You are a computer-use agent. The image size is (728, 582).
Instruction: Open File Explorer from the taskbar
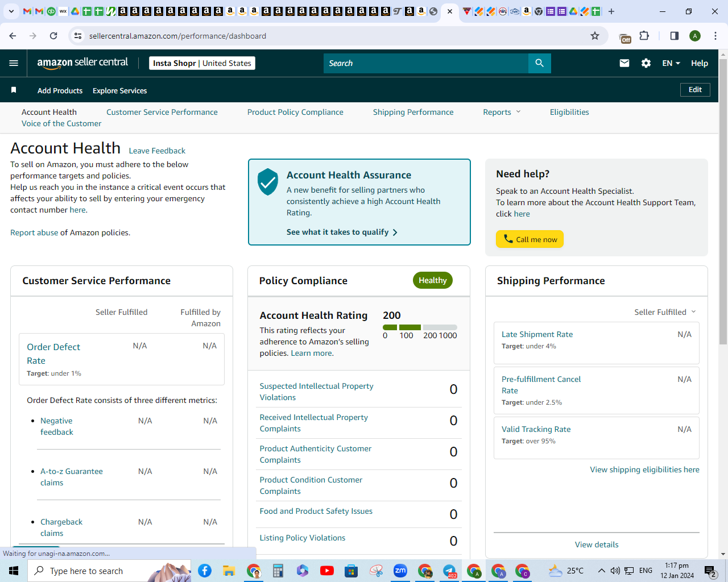(x=229, y=571)
